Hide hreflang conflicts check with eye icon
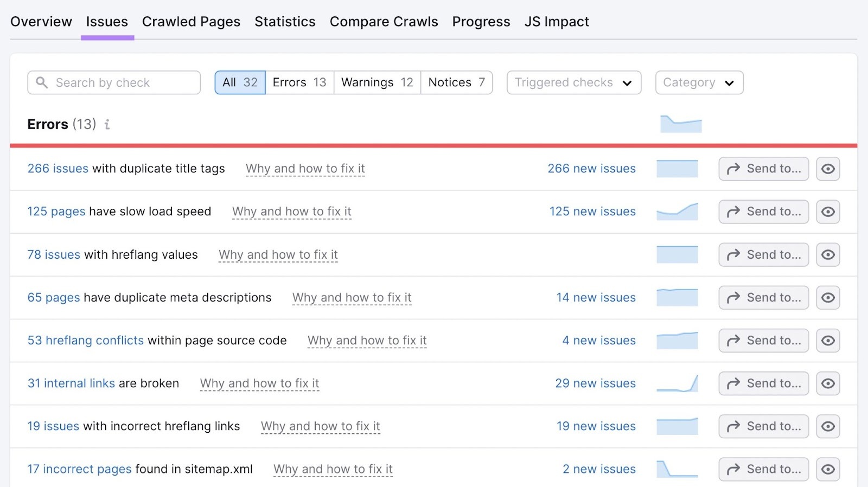 (x=828, y=341)
